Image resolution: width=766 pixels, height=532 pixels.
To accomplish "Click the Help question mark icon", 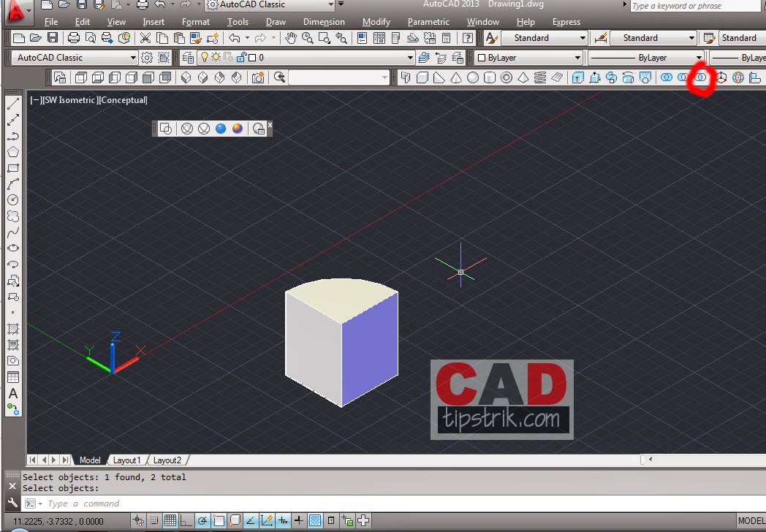I will 468,37.
